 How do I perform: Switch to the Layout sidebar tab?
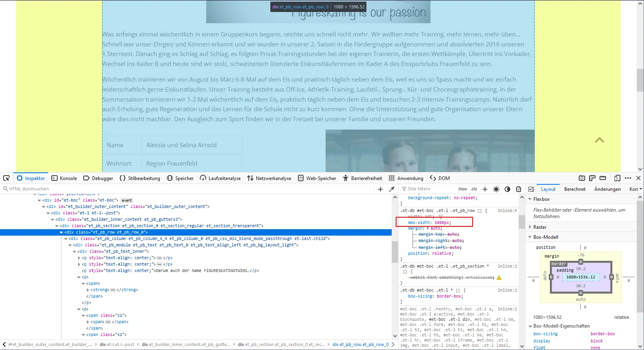click(548, 189)
